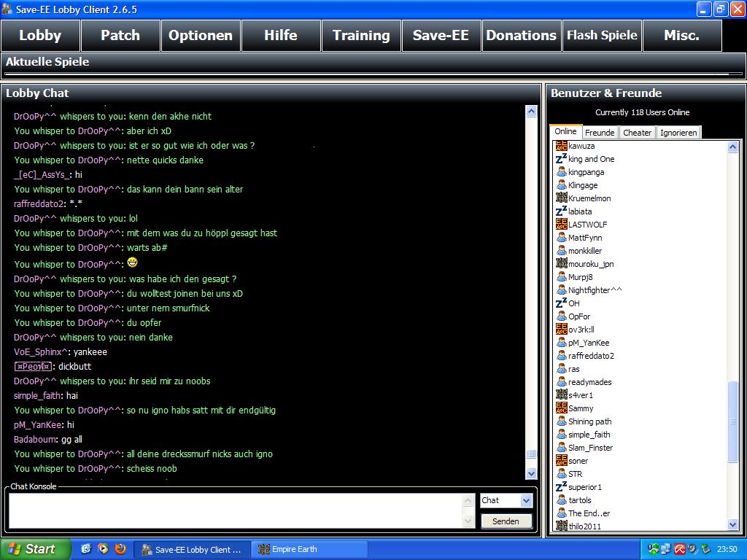Click the Patch button in top bar
The height and width of the screenshot is (560, 747).
tap(120, 36)
